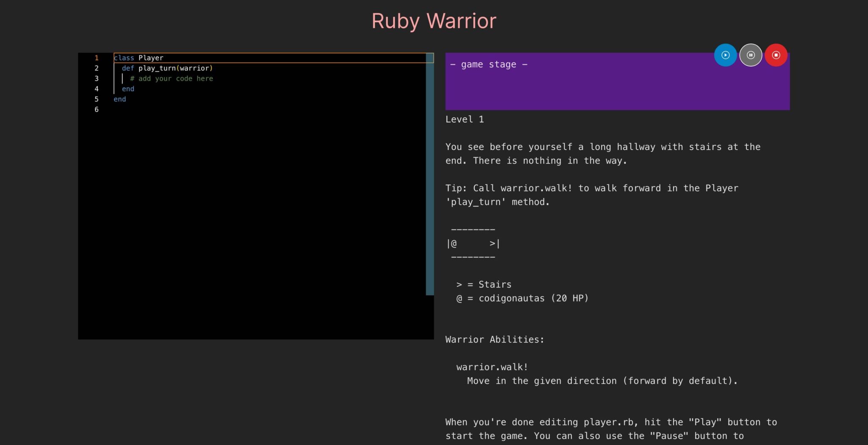
Task: Stop the game using red button
Action: [776, 55]
